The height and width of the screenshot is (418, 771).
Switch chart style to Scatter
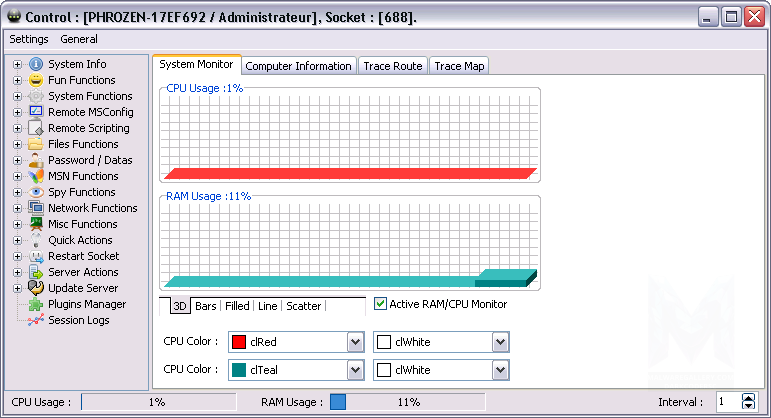pyautogui.click(x=304, y=306)
